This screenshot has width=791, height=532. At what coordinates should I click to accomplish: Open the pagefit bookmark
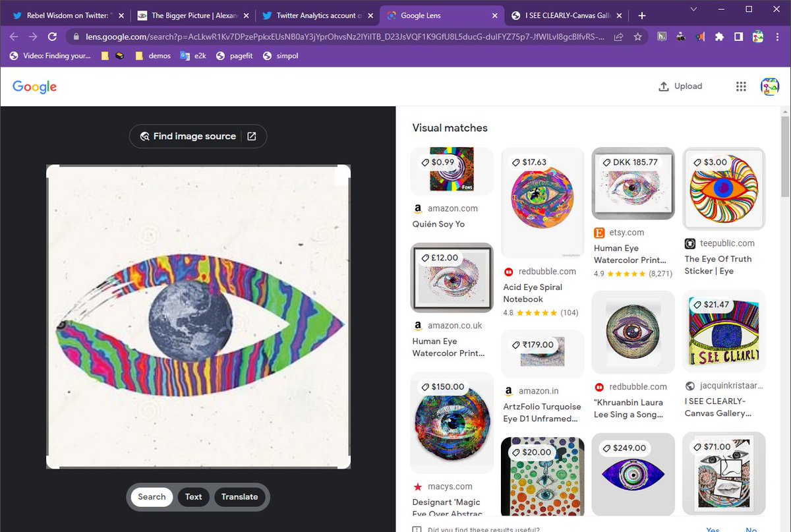click(x=235, y=56)
